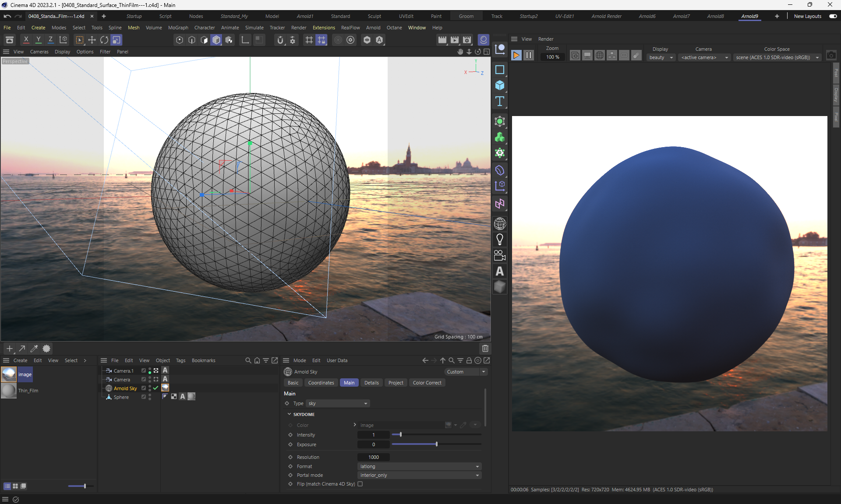841x504 pixels.
Task: Pause the Arnold IPR render
Action: (529, 56)
